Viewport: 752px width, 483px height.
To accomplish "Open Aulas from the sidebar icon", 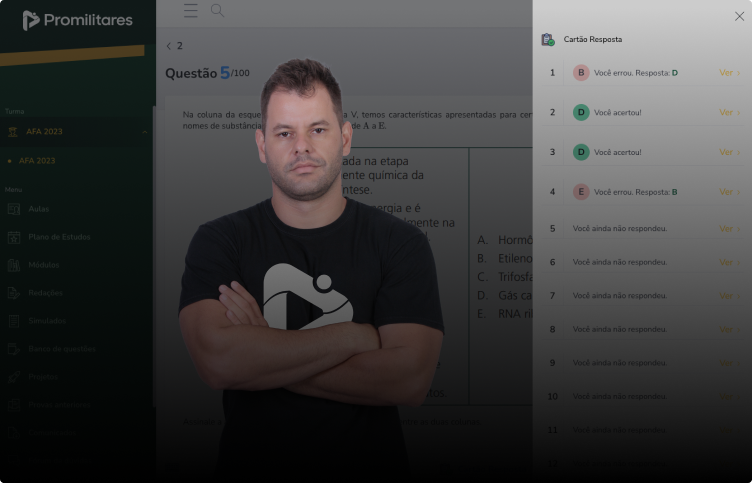I will coord(14,209).
